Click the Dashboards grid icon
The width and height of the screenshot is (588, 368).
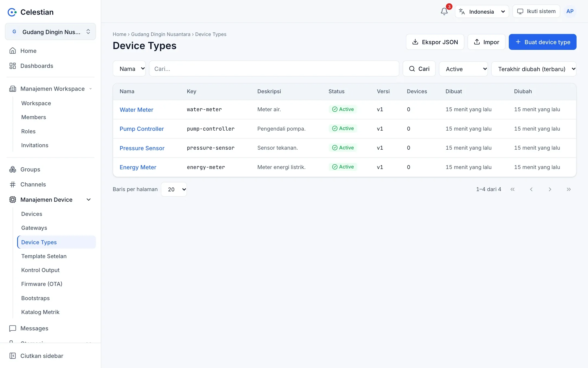click(13, 66)
